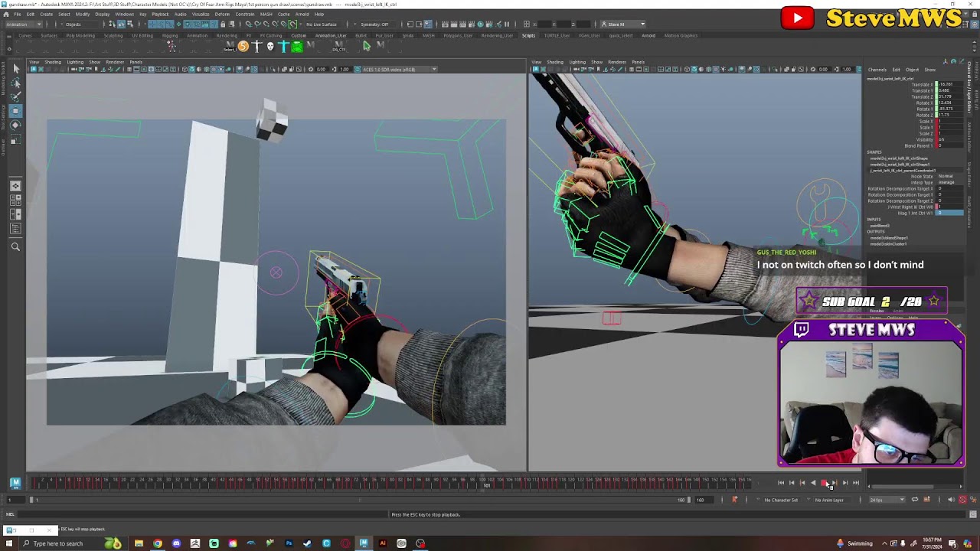Screen dimensions: 980x551
Task: Open the Symmetry: Off dropdown
Action: [376, 24]
